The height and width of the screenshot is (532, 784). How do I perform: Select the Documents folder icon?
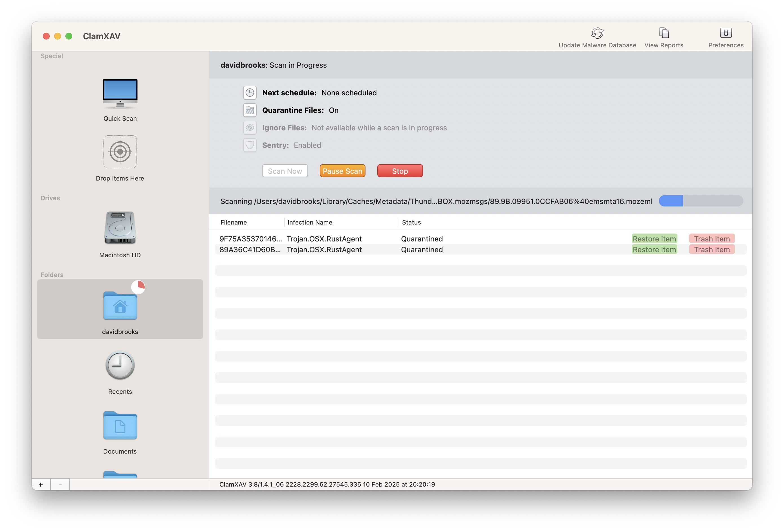(x=120, y=425)
